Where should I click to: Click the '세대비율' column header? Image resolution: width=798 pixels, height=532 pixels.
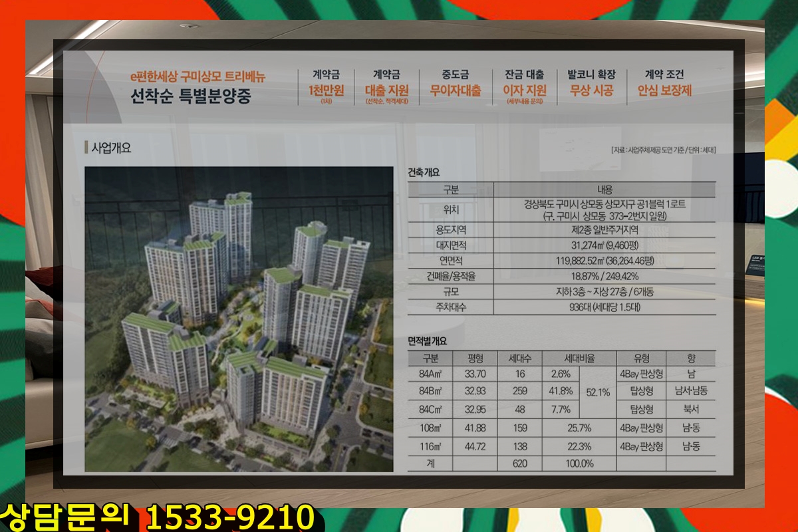pos(579,358)
